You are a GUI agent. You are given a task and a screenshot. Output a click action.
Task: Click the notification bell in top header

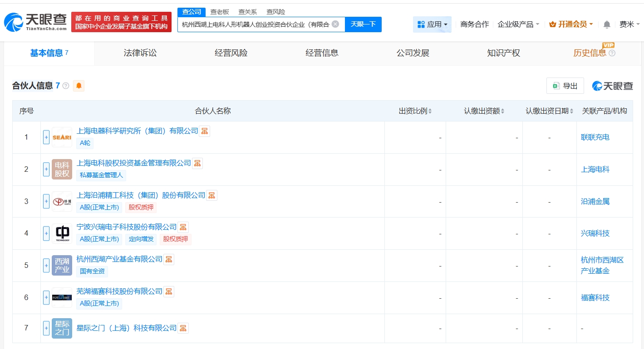click(607, 24)
